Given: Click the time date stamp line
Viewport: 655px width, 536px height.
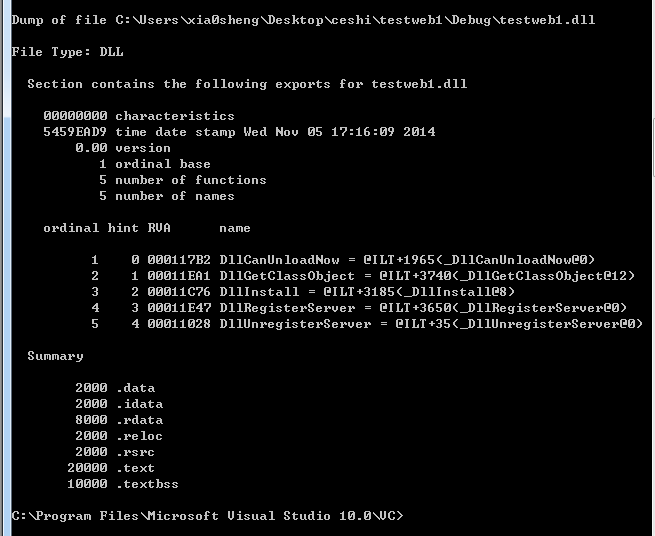Looking at the screenshot, I should pos(239,132).
